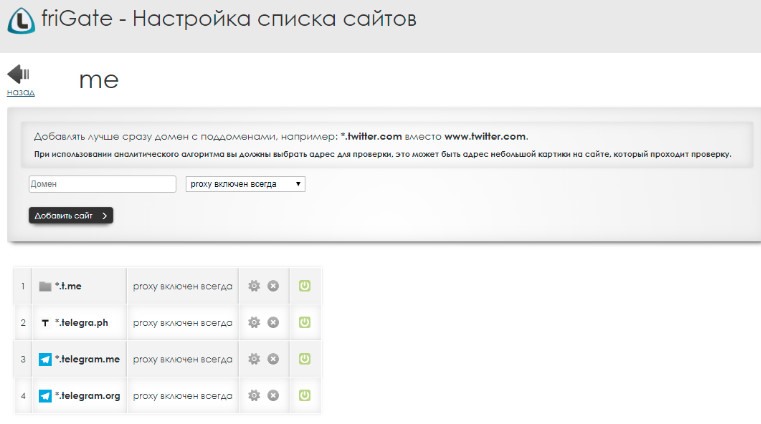Click the Добавить сайт button
761x424 pixels.
click(x=71, y=215)
